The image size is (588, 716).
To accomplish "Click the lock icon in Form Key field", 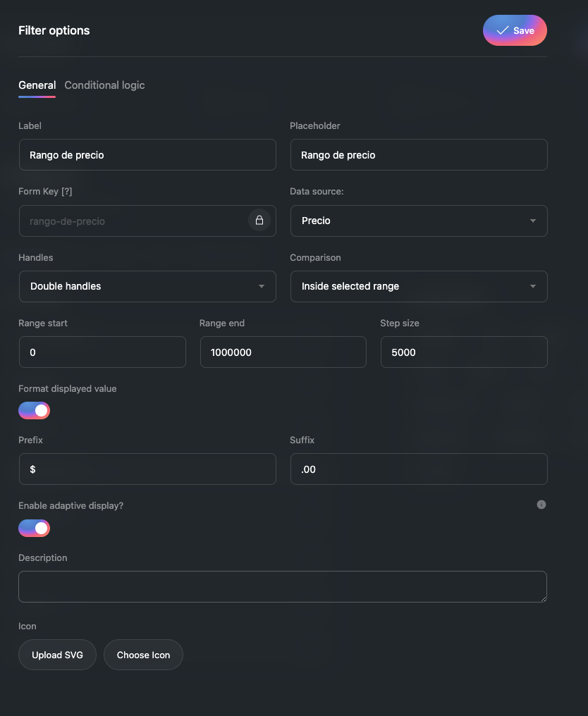I will click(259, 220).
